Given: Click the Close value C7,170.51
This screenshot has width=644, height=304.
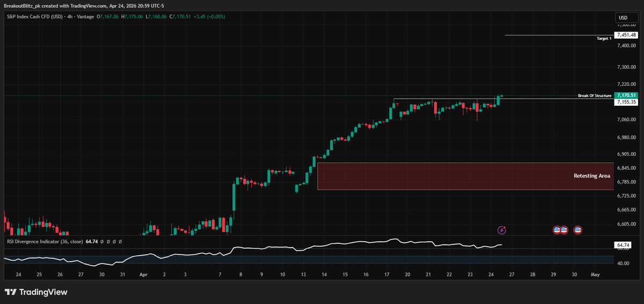Looking at the screenshot, I should tap(180, 17).
